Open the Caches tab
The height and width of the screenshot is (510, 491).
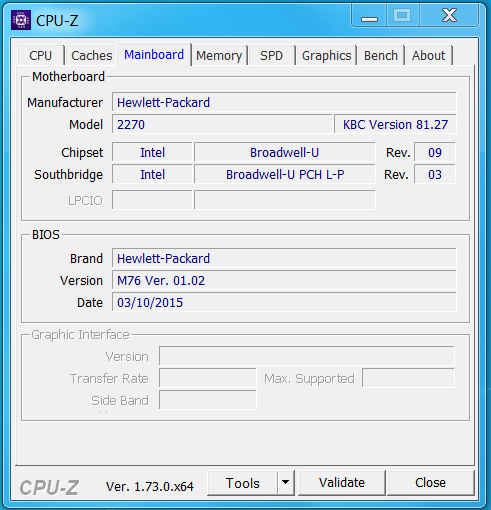(x=91, y=55)
